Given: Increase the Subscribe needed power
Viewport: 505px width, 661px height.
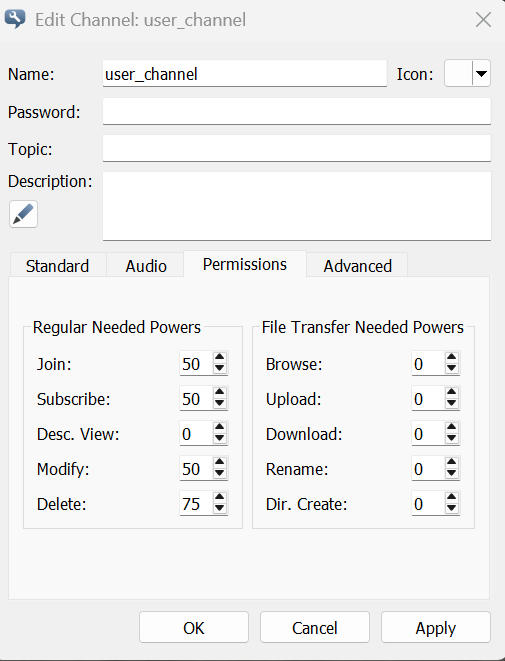Looking at the screenshot, I should [x=219, y=392].
